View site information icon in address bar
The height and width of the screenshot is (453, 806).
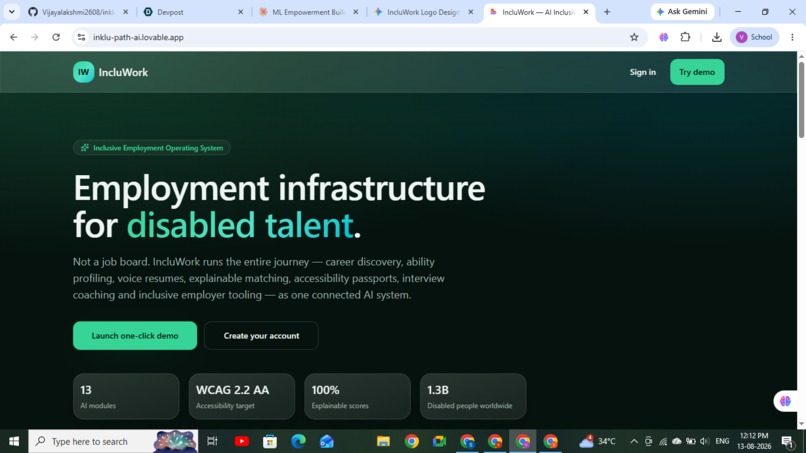coord(81,37)
